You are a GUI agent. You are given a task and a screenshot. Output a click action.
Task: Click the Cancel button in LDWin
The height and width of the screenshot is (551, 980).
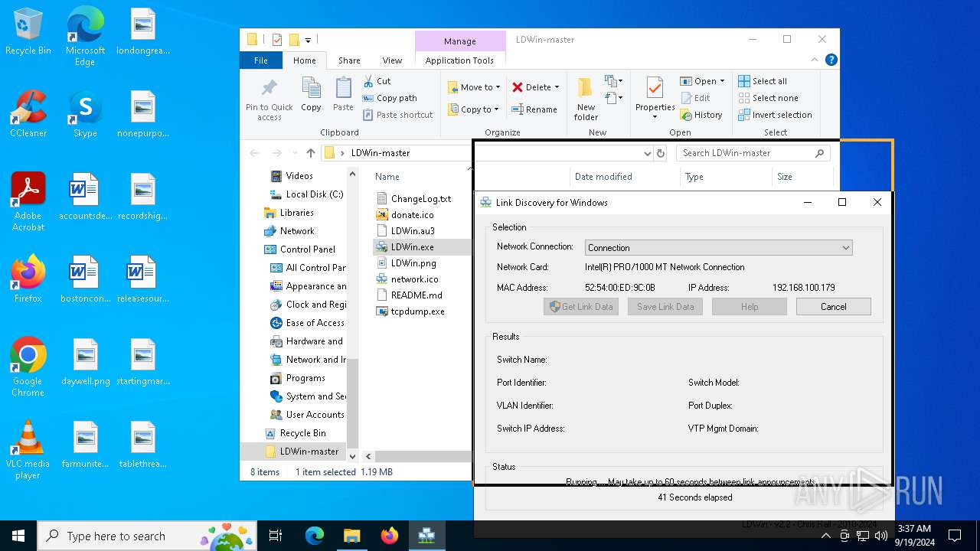pyautogui.click(x=834, y=307)
